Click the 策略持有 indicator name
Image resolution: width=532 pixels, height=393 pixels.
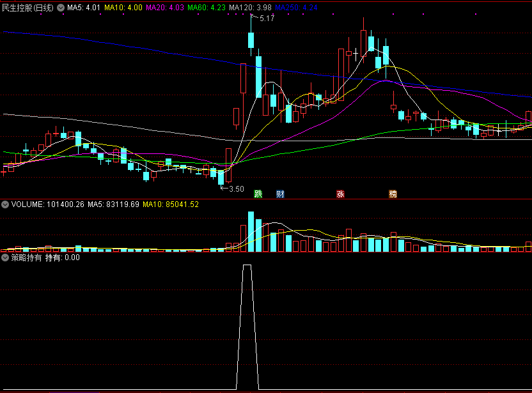click(26, 258)
